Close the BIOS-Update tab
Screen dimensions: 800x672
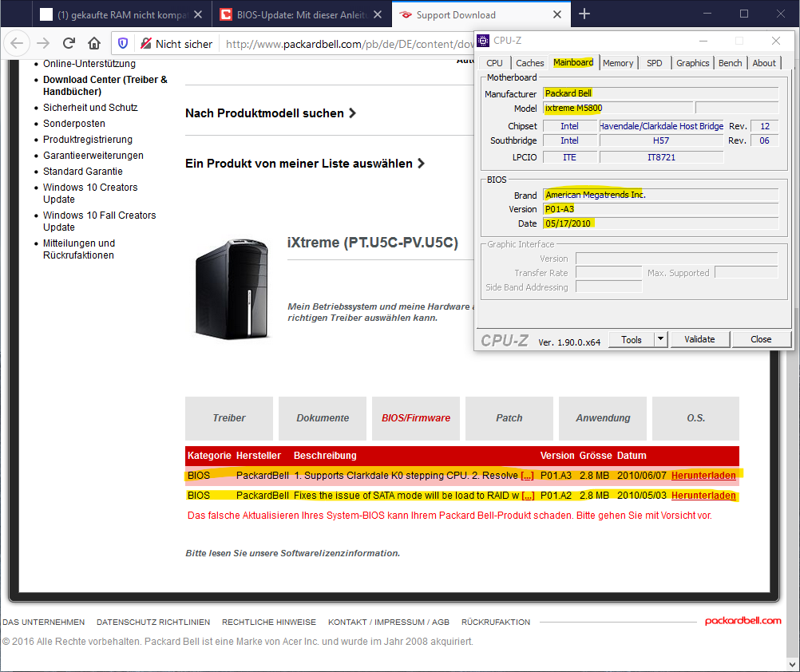(x=378, y=15)
